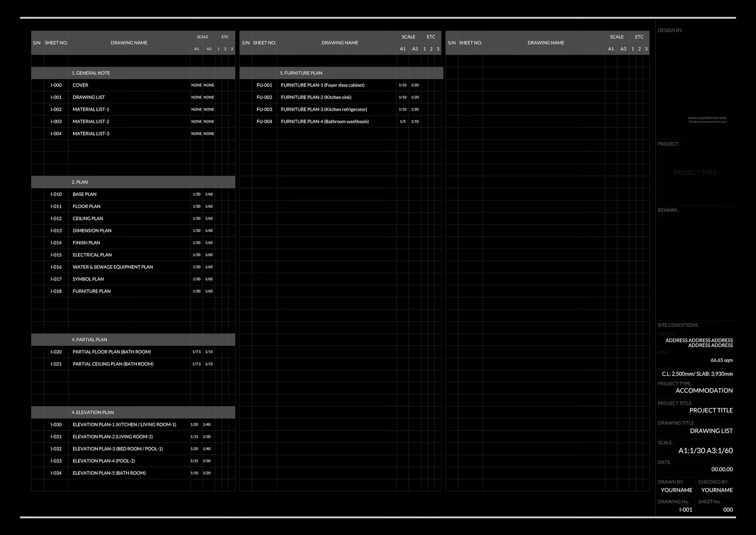Click the www.yourdomain.com website text
This screenshot has width=756, height=535.
coord(708,118)
